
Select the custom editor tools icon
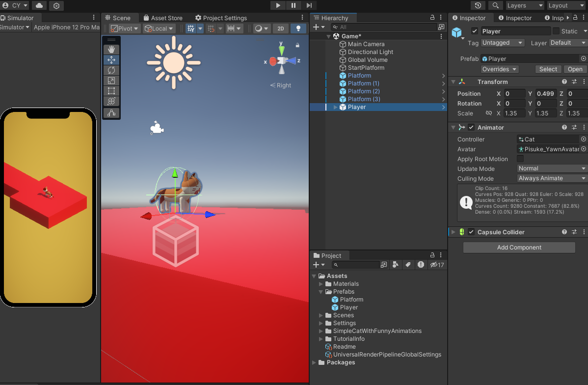click(x=111, y=113)
